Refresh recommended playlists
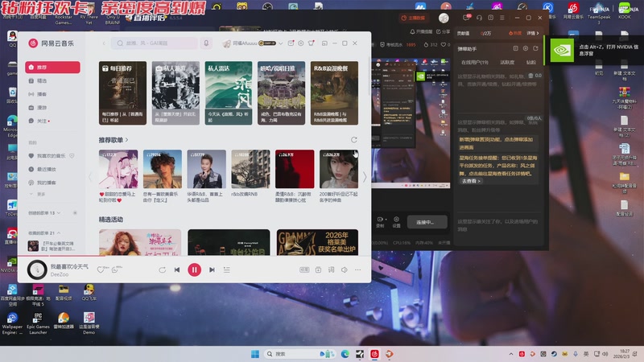This screenshot has height=362, width=644. 354,140
